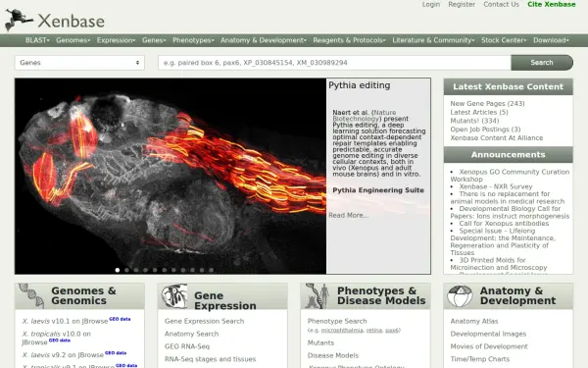588x368 pixels.
Task: Open the Disease Models link
Action: tap(332, 355)
